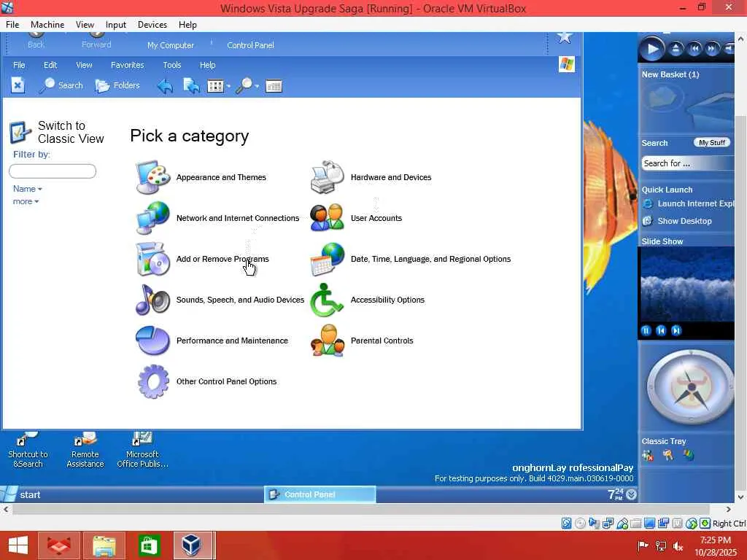Switch to Classic View

57,133
